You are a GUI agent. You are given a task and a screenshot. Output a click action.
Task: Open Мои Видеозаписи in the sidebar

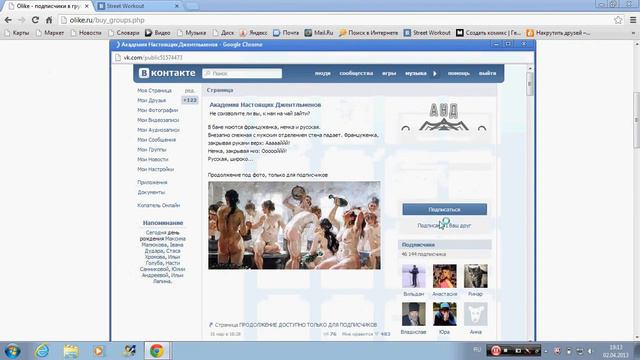coord(158,120)
